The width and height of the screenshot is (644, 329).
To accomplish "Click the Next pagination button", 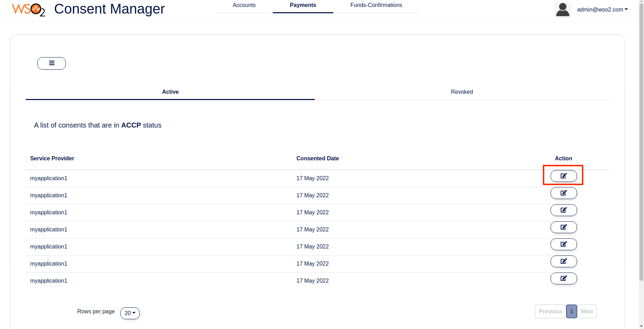I will coord(587,312).
